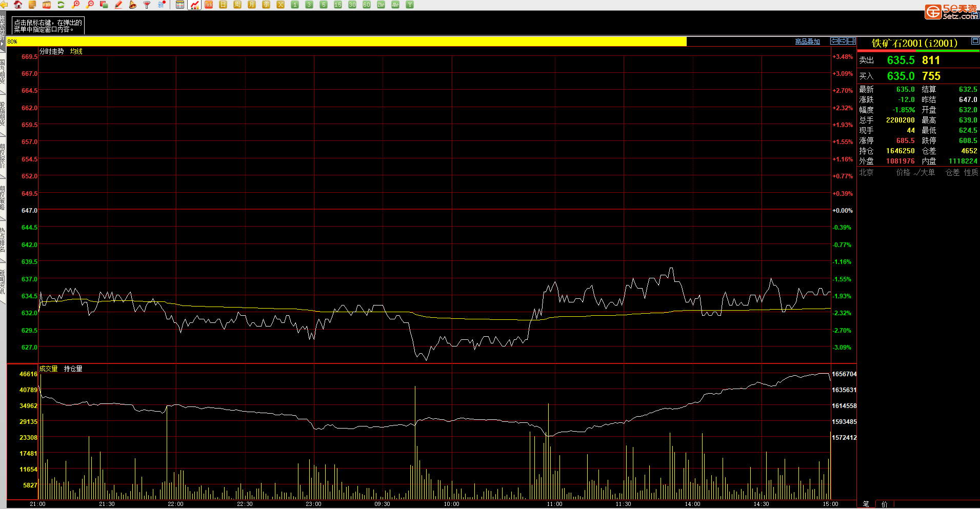Open the funnel filter icon

tap(147, 5)
